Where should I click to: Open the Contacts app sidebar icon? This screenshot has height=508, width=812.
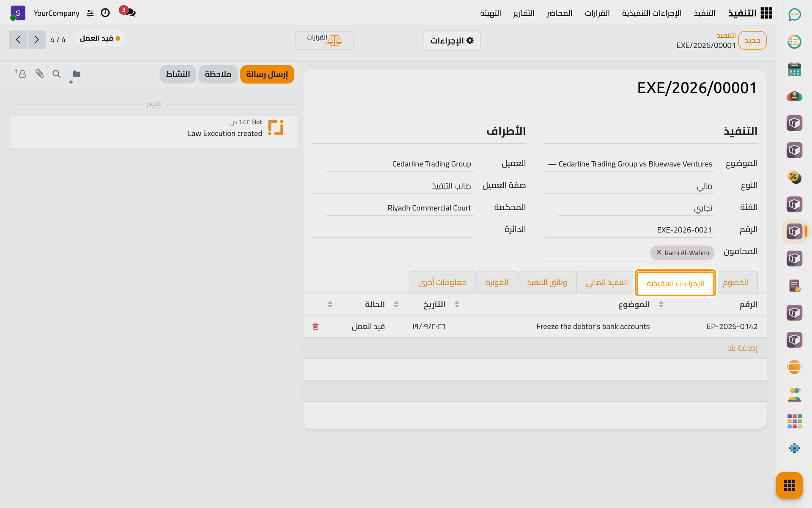coord(794,96)
